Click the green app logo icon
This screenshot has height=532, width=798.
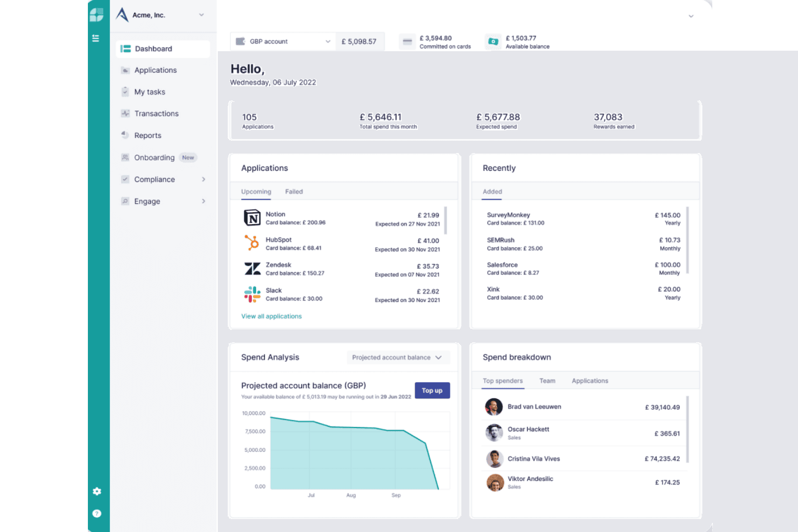click(97, 15)
